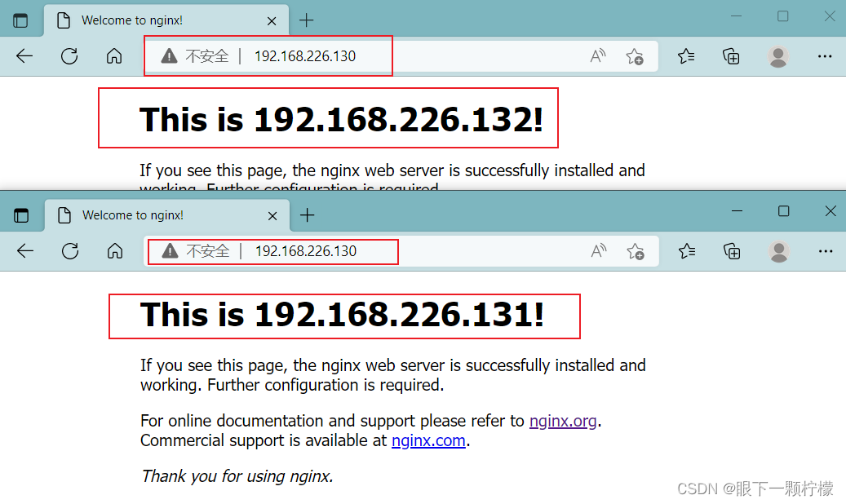The image size is (846, 504).
Task: Open Favorites list in upper browser window
Action: [x=686, y=55]
